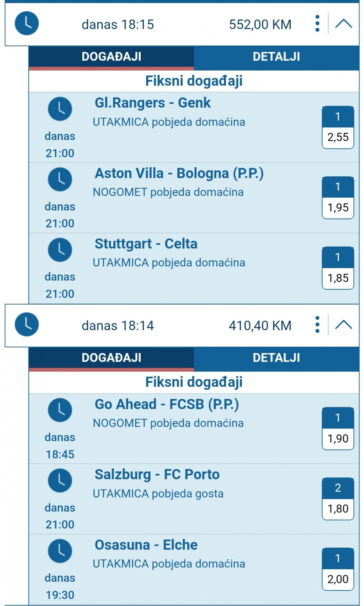Tap clock icon beside Aston Villa - Bologna
Screen dimensions: 364x606
(x=60, y=179)
